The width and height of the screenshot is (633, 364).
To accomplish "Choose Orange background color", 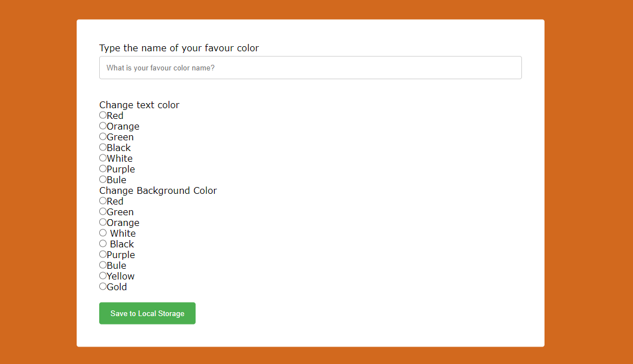I will pos(102,222).
